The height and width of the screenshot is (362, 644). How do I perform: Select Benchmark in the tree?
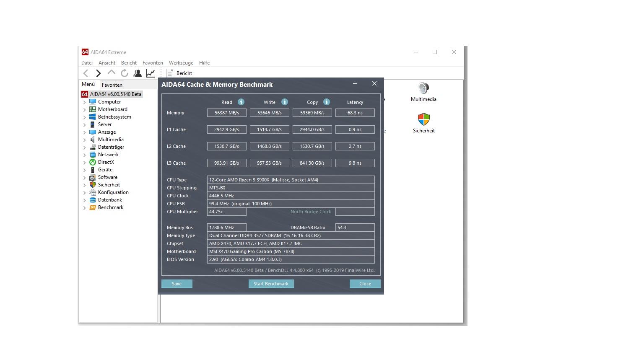tap(111, 207)
